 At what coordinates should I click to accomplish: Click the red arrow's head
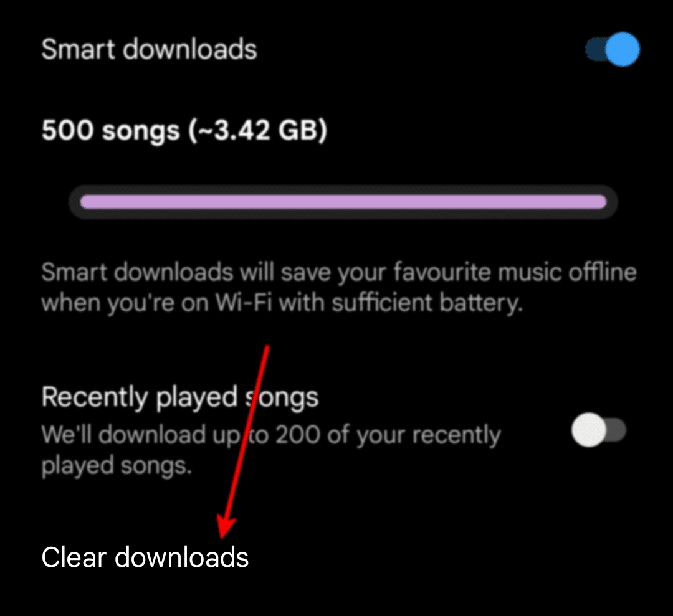[x=225, y=527]
